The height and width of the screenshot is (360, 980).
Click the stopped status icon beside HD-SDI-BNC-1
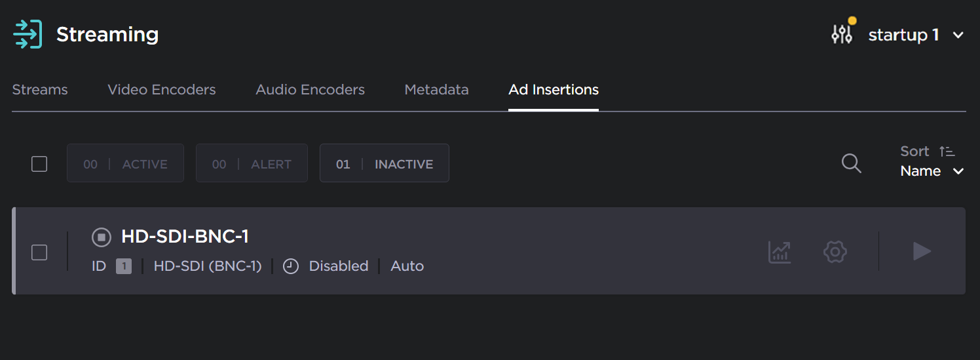[x=101, y=237]
